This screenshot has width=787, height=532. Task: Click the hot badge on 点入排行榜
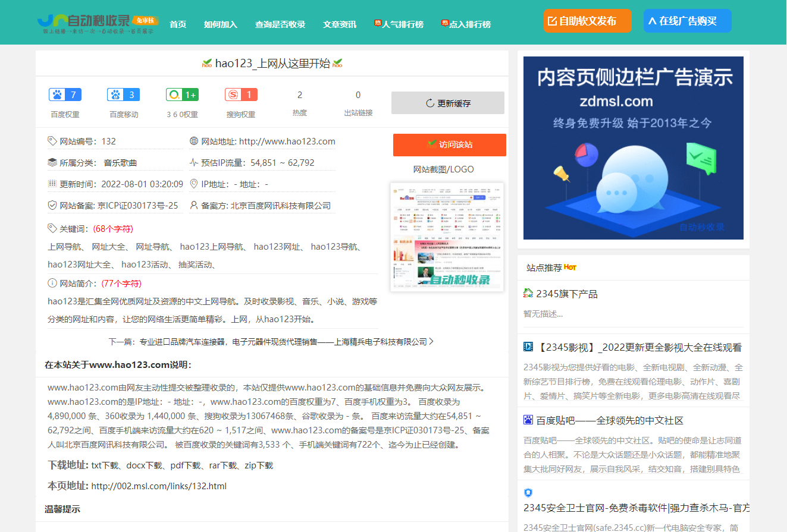(x=445, y=23)
